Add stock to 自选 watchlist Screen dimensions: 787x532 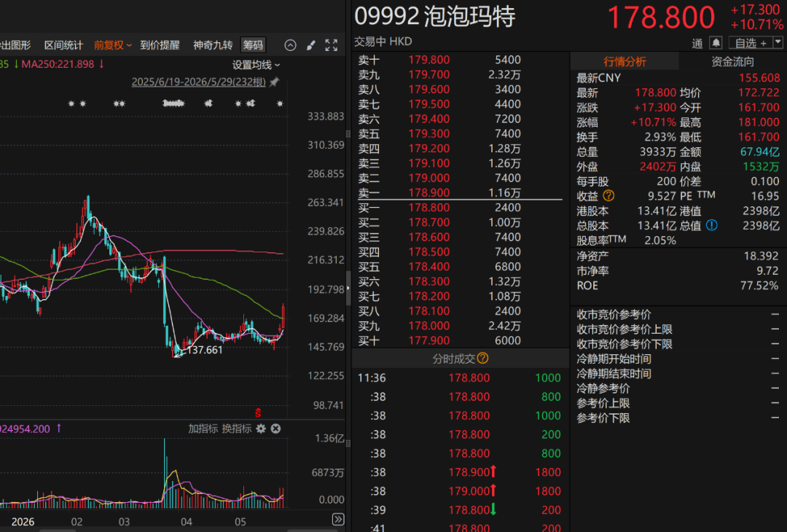tap(751, 43)
